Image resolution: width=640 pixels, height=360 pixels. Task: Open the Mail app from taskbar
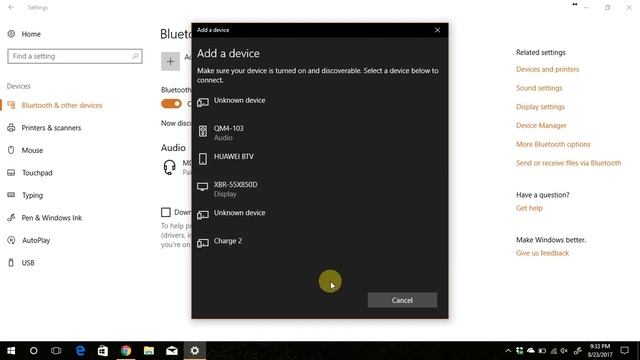pyautogui.click(x=171, y=351)
